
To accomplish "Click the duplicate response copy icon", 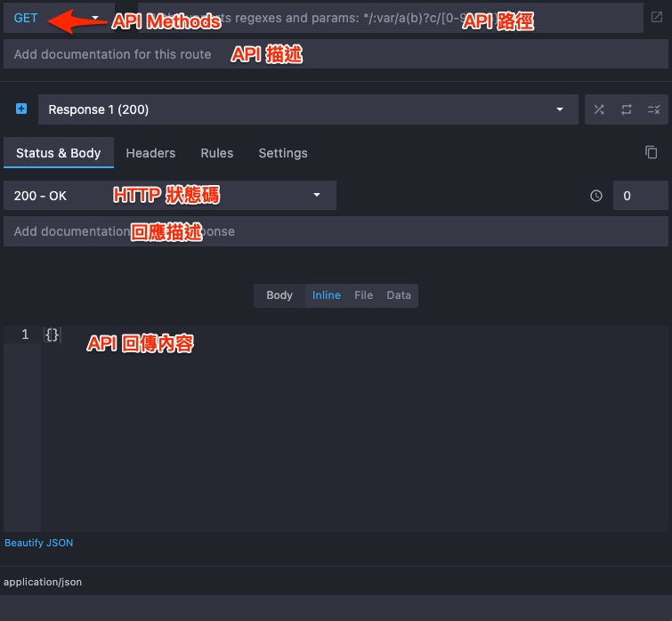I will [x=652, y=152].
